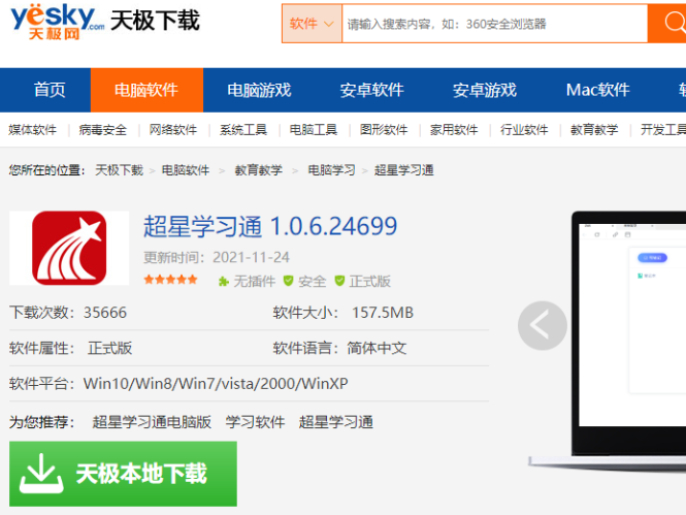Switch to the 安卓软件 tab
The height and width of the screenshot is (515, 686).
[x=372, y=90]
